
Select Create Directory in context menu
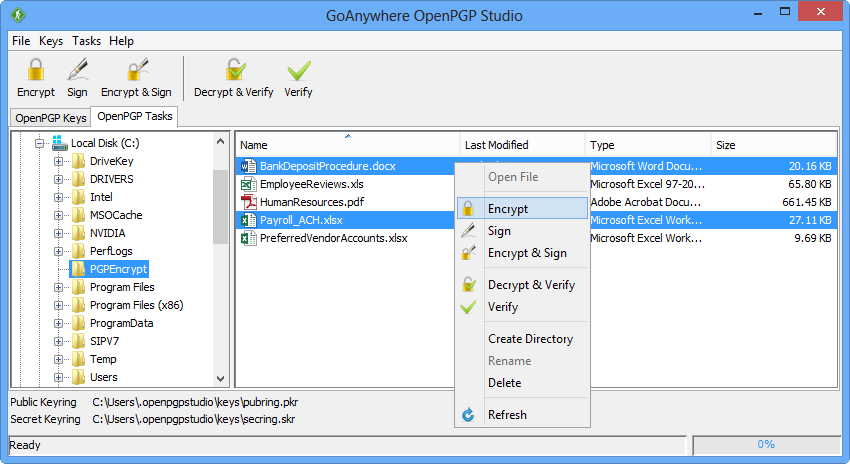point(530,339)
